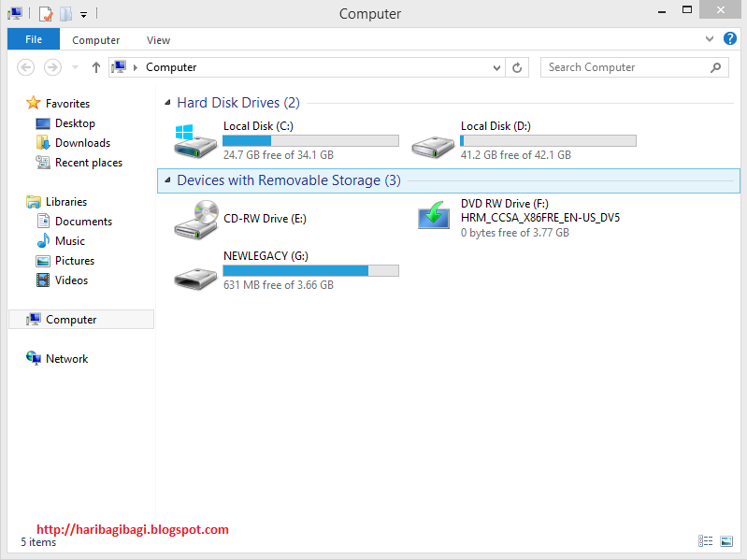Open the Music library
The width and height of the screenshot is (747, 560).
pos(69,241)
